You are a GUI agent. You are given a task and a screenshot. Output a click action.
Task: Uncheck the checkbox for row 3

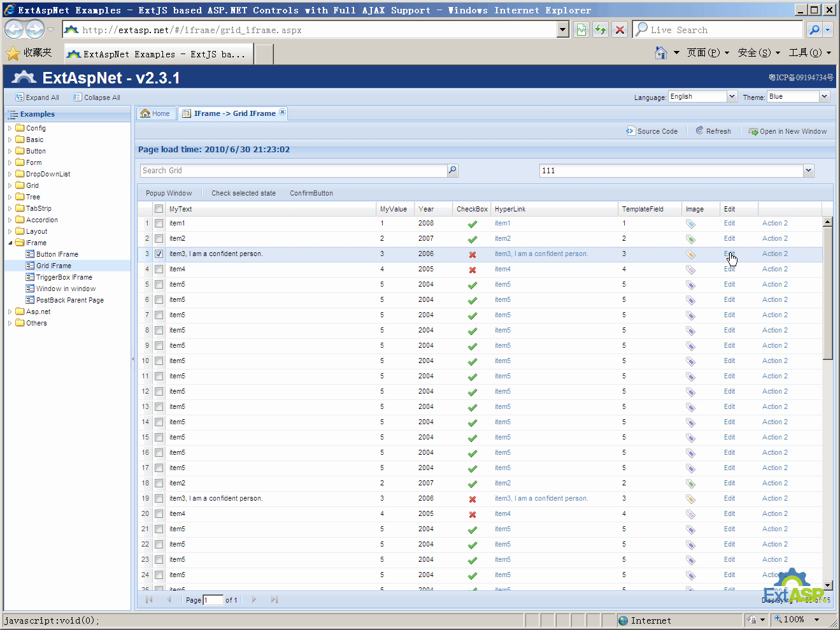(x=159, y=254)
